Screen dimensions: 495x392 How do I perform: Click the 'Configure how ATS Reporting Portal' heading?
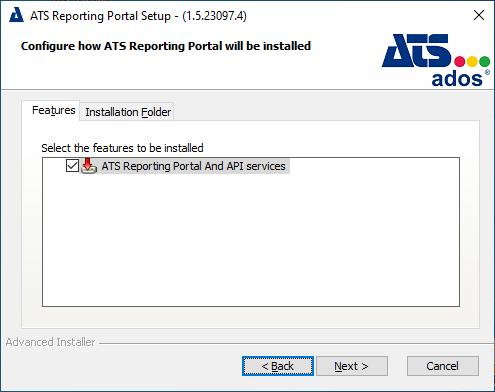pyautogui.click(x=166, y=46)
